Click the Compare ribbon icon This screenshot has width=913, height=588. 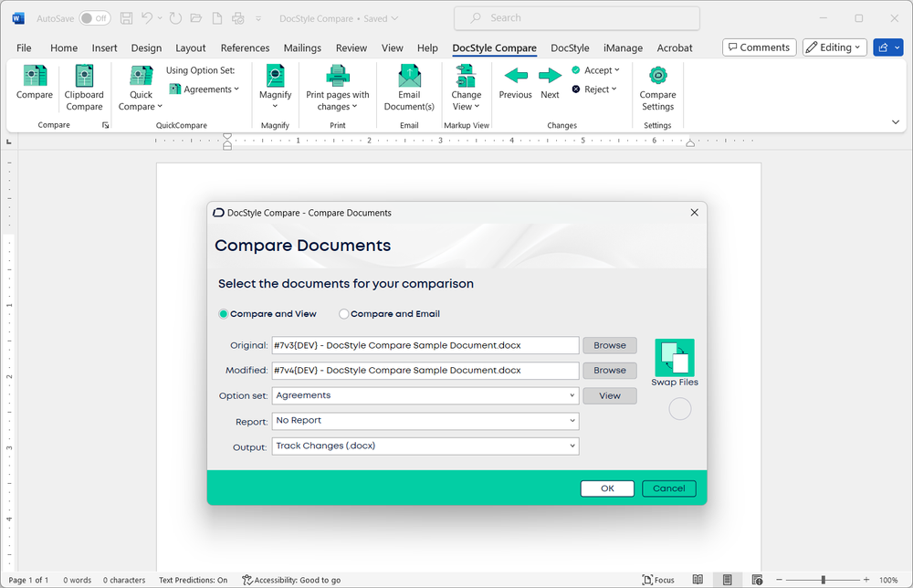[x=35, y=83]
